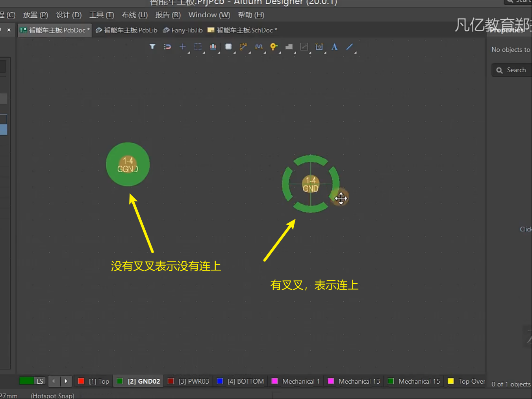Click the direct-connect GGND pad

128,164
